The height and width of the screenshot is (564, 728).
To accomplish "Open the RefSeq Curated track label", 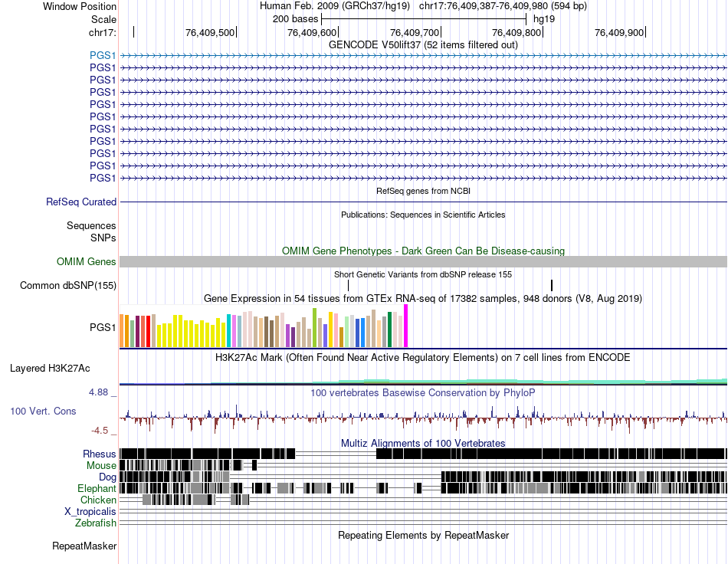I will coord(81,202).
